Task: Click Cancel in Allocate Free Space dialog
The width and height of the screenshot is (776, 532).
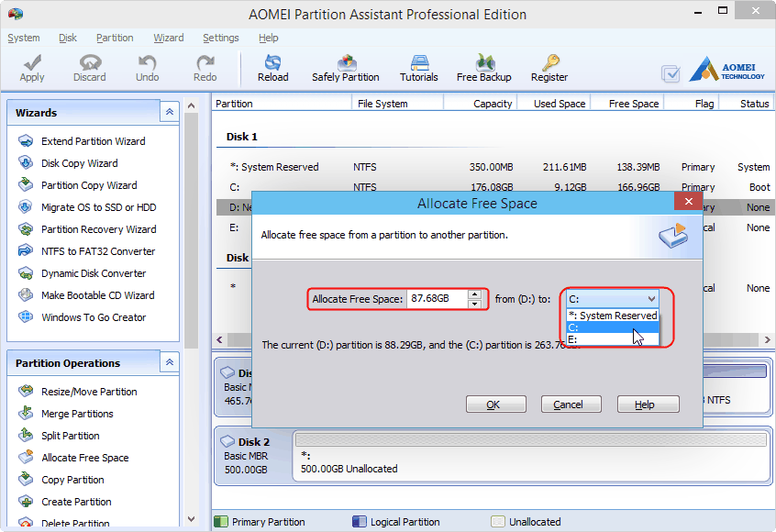Action: [571, 405]
